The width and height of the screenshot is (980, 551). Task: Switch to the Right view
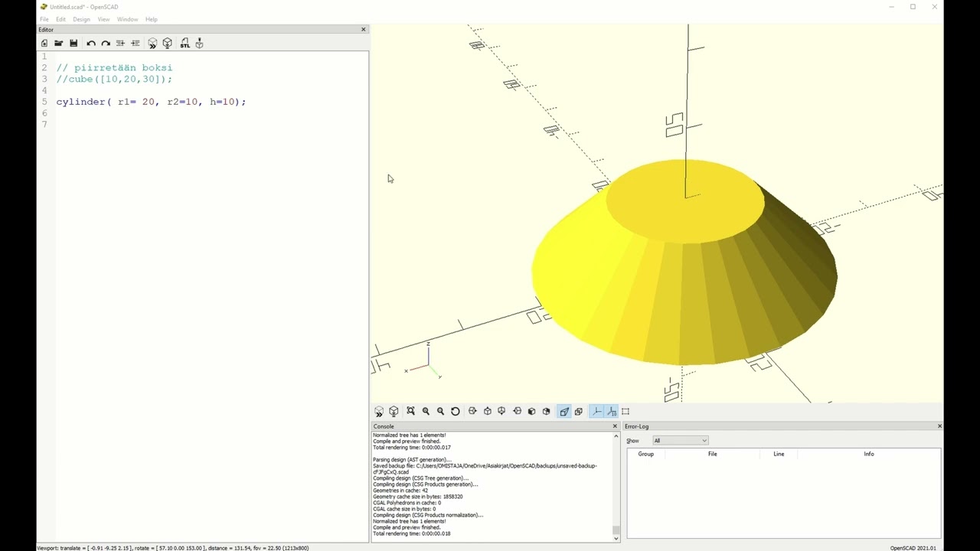tap(472, 412)
